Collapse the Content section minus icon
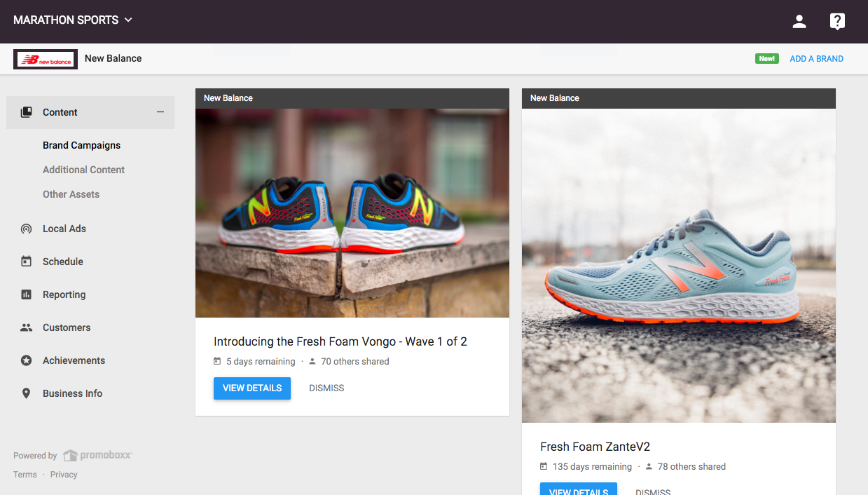868x495 pixels. [160, 112]
